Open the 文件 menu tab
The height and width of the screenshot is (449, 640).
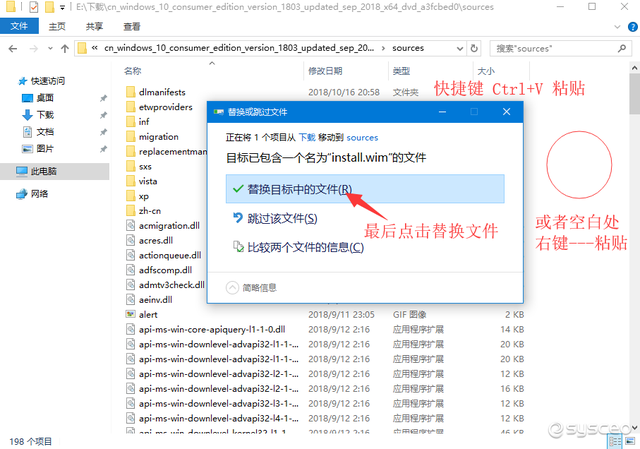(x=19, y=27)
